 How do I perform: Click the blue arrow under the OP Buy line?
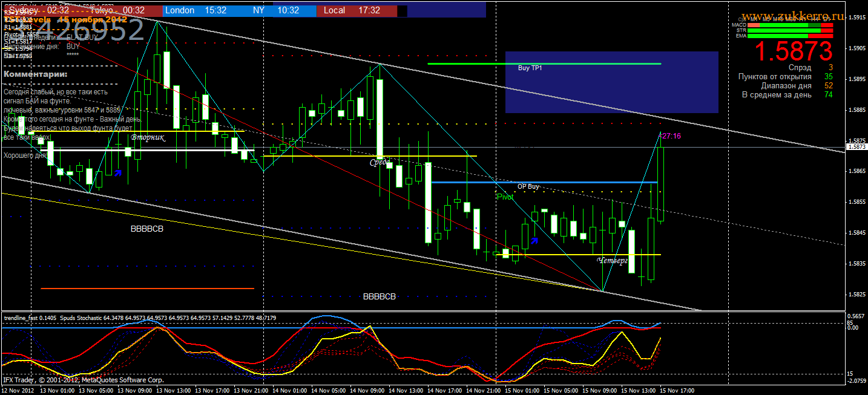(534, 241)
